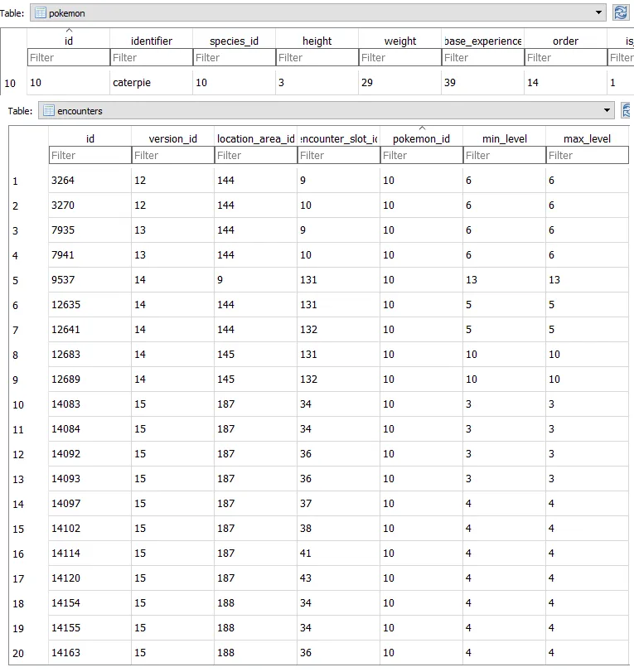This screenshot has height=672, width=634.
Task: Focus the species_id filter field
Action: coord(234,57)
